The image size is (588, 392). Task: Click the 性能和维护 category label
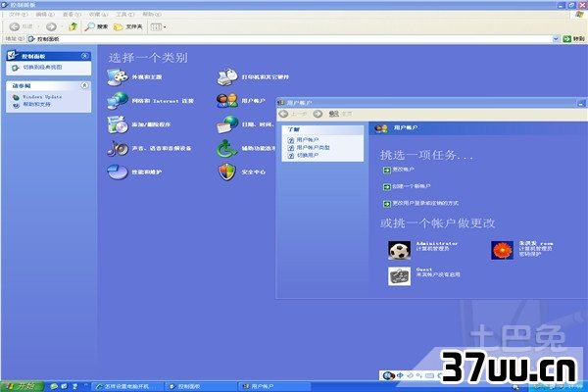point(147,171)
